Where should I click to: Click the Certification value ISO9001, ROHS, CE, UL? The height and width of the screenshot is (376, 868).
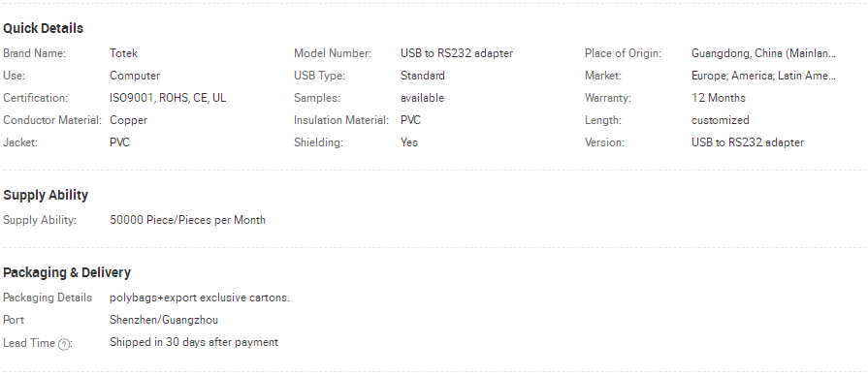[168, 98]
